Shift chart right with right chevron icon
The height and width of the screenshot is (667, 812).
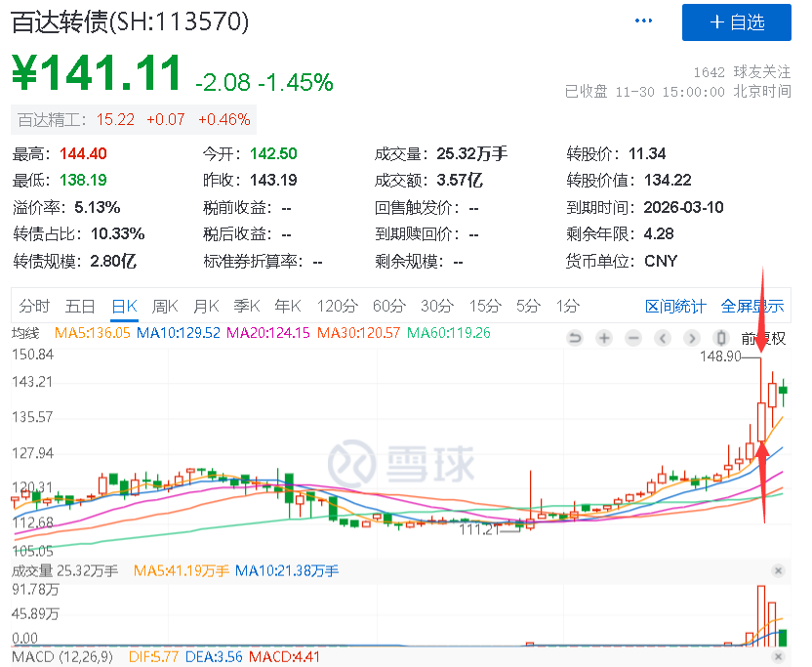coord(691,339)
